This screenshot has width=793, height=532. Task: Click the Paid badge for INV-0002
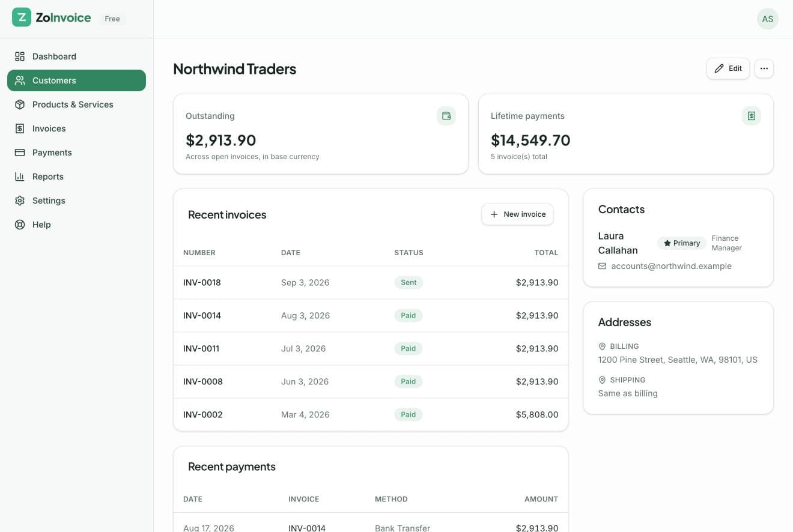(409, 414)
